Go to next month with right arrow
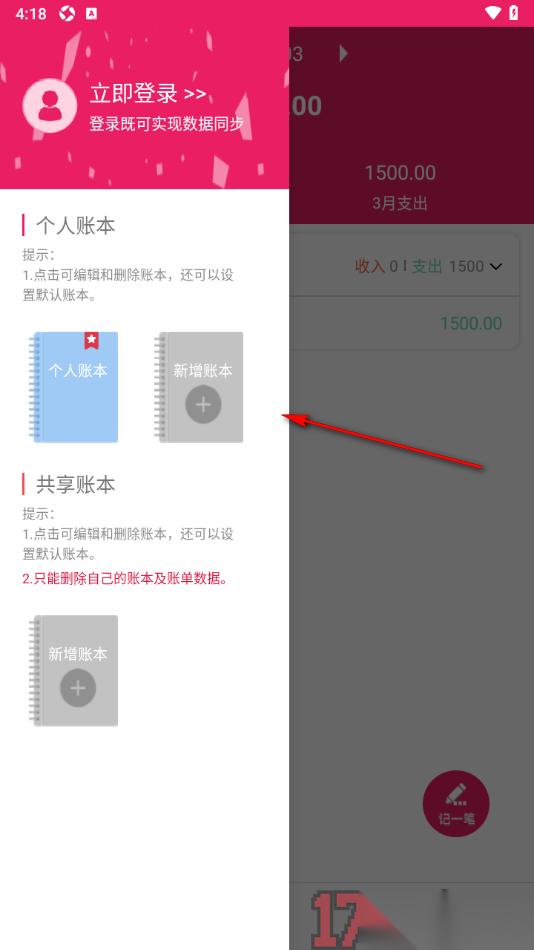This screenshot has width=534, height=950. coord(344,53)
